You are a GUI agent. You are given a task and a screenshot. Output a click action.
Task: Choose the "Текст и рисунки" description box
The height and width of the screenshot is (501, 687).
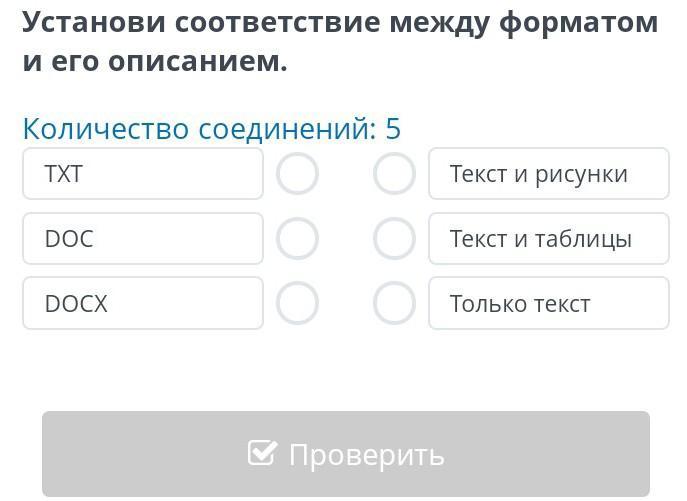point(548,174)
